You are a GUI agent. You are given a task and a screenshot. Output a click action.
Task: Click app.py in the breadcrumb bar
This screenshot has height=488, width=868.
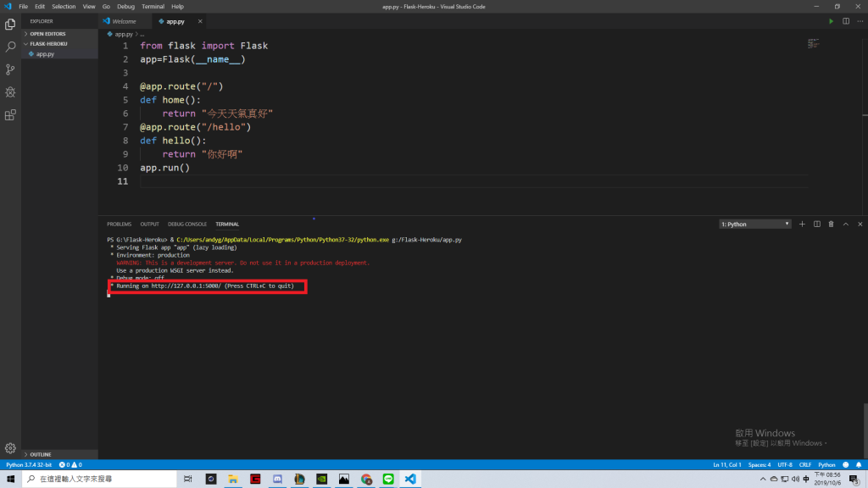(124, 34)
